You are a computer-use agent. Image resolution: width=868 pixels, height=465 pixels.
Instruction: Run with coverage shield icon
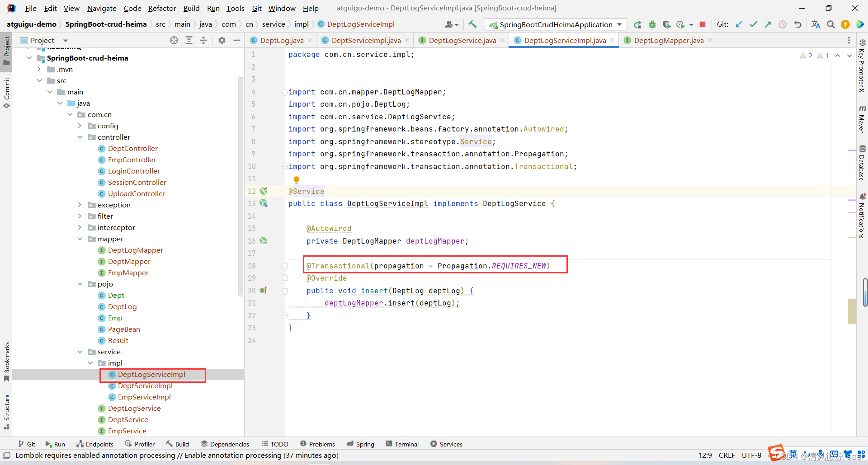pos(666,24)
